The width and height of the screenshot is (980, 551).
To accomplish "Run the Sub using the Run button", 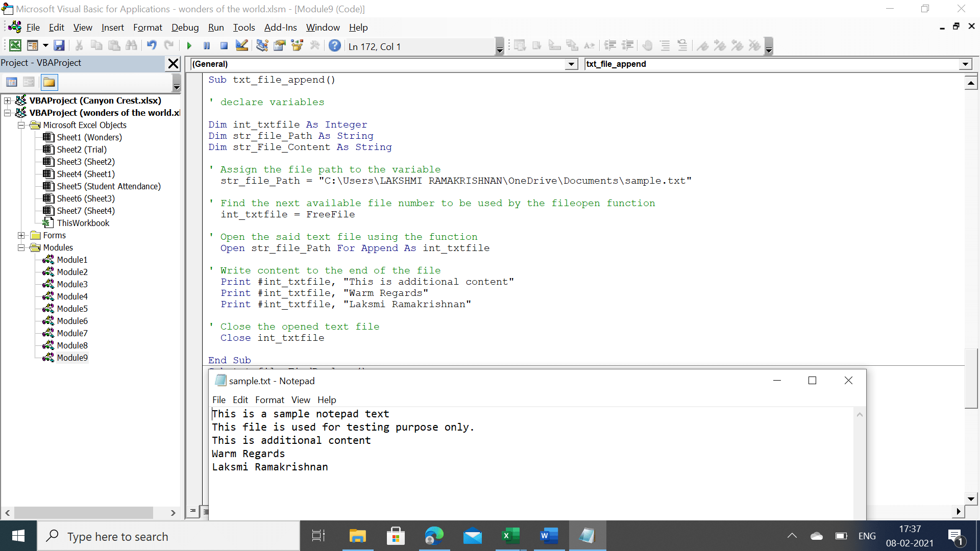I will pos(189,45).
